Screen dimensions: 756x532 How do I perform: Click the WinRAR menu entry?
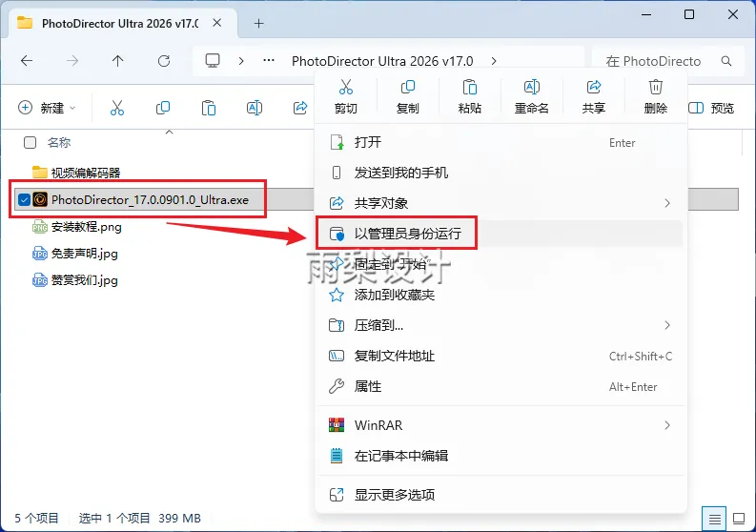click(x=501, y=425)
